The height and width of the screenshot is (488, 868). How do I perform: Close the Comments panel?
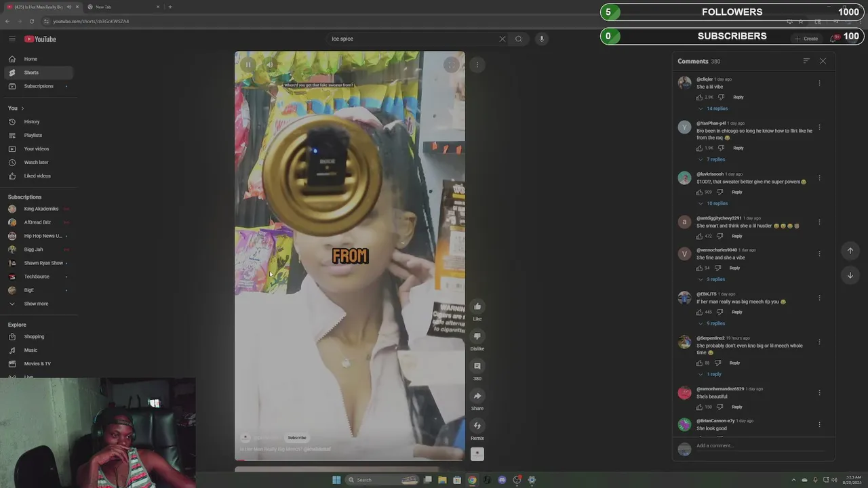click(x=823, y=61)
